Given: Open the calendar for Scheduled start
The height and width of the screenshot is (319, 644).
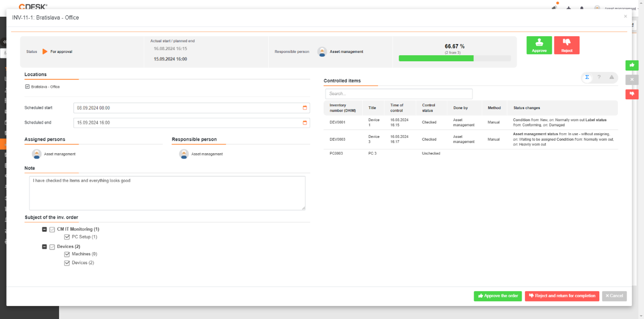Looking at the screenshot, I should 305,108.
